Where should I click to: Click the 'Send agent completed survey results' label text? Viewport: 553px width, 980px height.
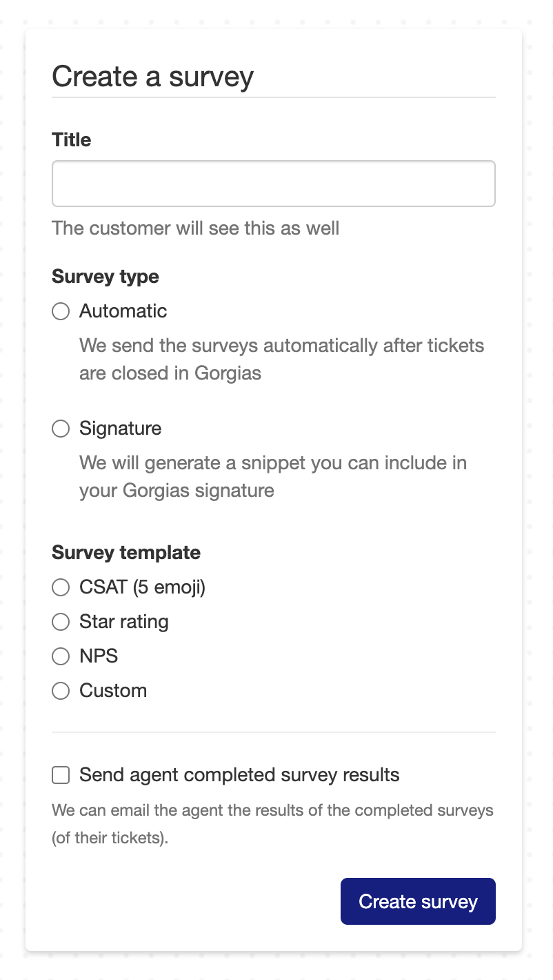click(x=239, y=775)
